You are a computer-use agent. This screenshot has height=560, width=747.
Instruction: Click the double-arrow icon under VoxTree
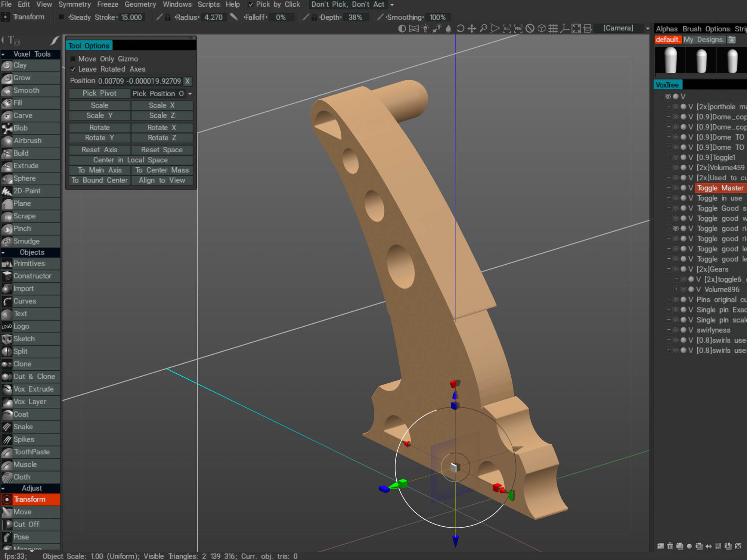point(709,546)
